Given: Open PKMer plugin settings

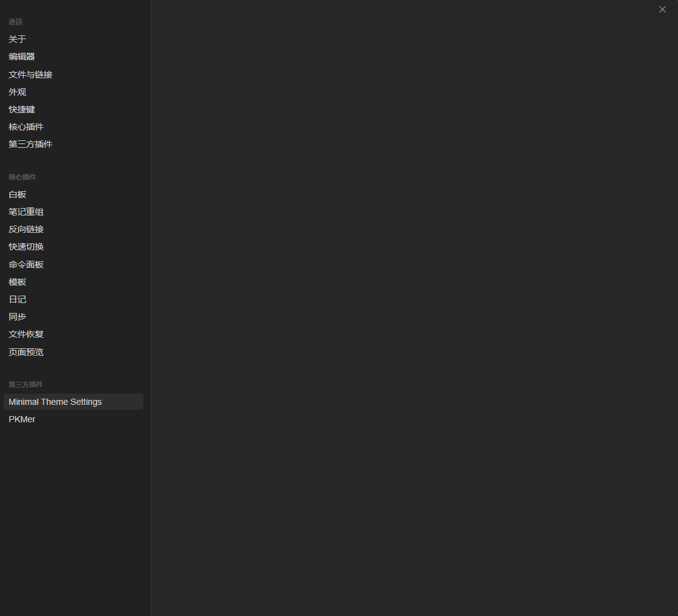Looking at the screenshot, I should coord(22,419).
